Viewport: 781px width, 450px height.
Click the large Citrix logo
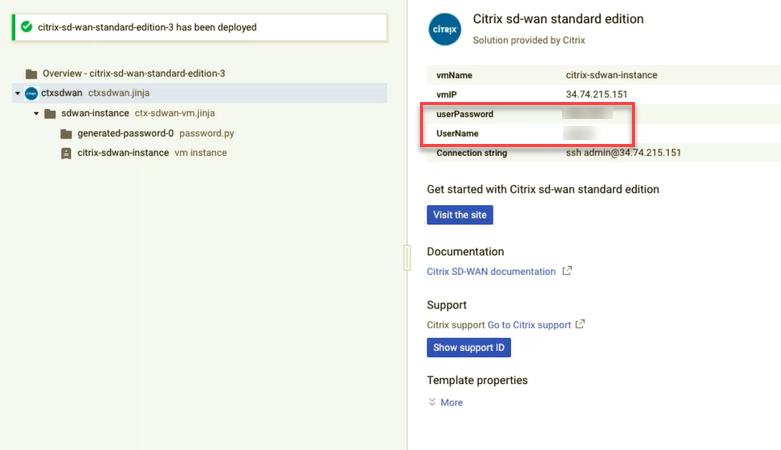445,29
